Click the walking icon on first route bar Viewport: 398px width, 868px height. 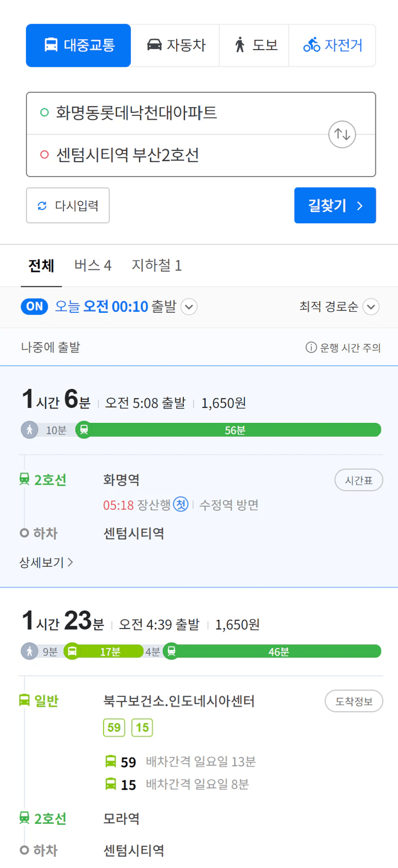click(29, 430)
